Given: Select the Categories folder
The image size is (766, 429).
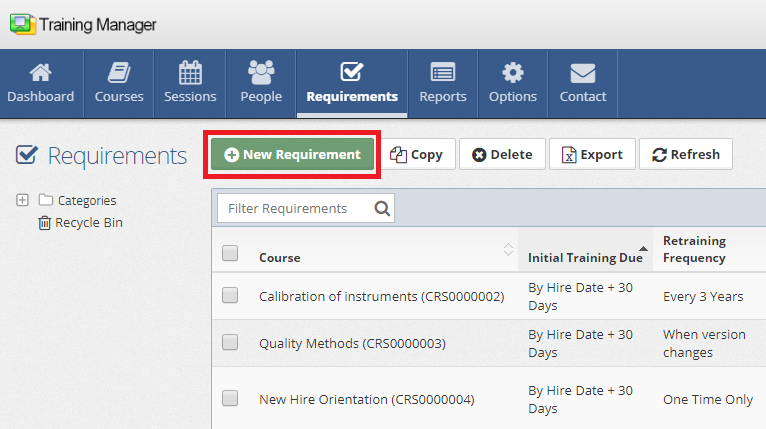Looking at the screenshot, I should click(78, 200).
